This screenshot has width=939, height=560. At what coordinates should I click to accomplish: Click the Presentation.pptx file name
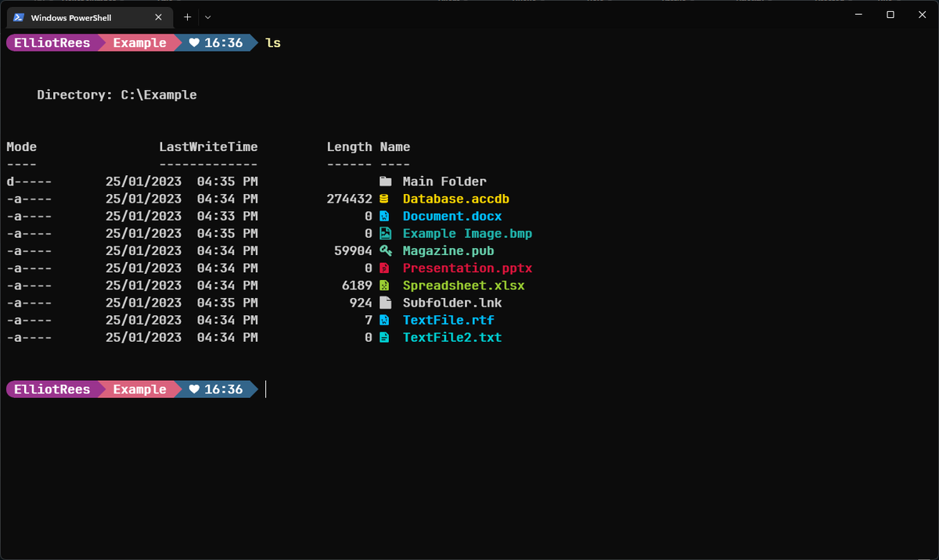(x=468, y=268)
